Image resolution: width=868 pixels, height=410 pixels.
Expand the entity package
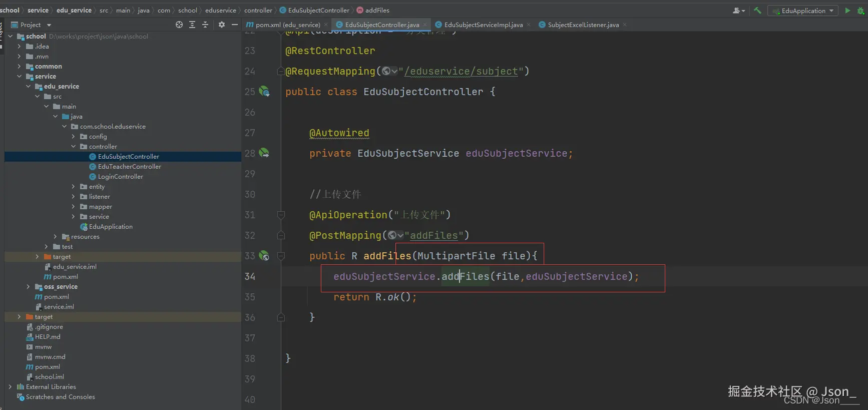click(x=74, y=186)
